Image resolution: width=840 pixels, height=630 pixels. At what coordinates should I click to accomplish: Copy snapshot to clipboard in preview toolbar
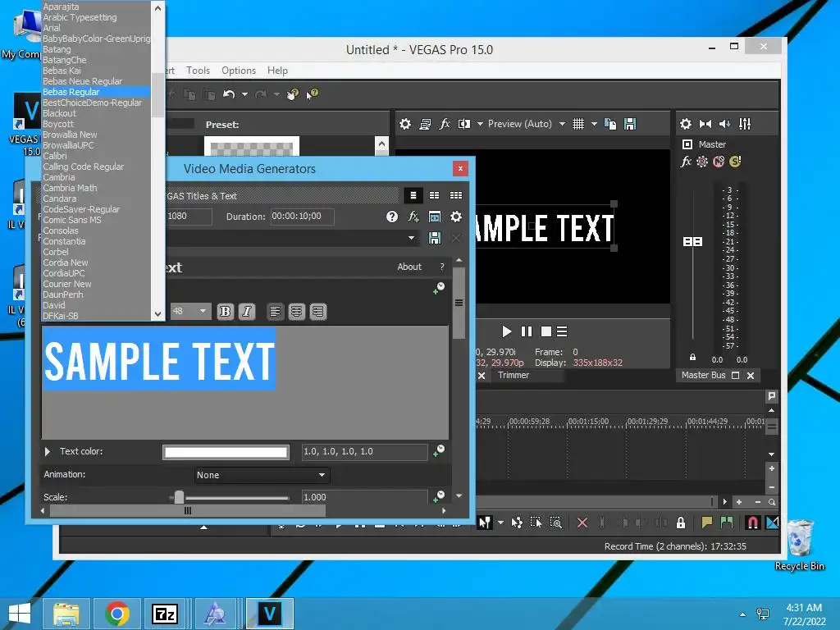[x=610, y=125]
